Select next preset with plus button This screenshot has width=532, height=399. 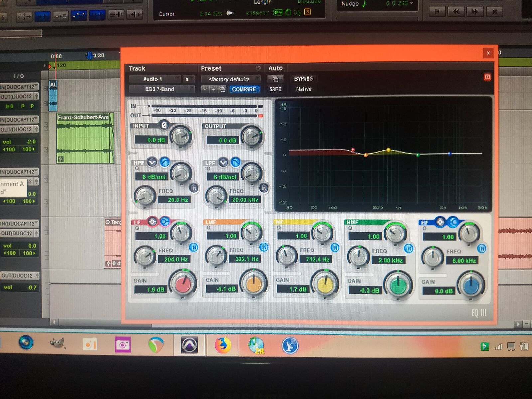(x=214, y=89)
